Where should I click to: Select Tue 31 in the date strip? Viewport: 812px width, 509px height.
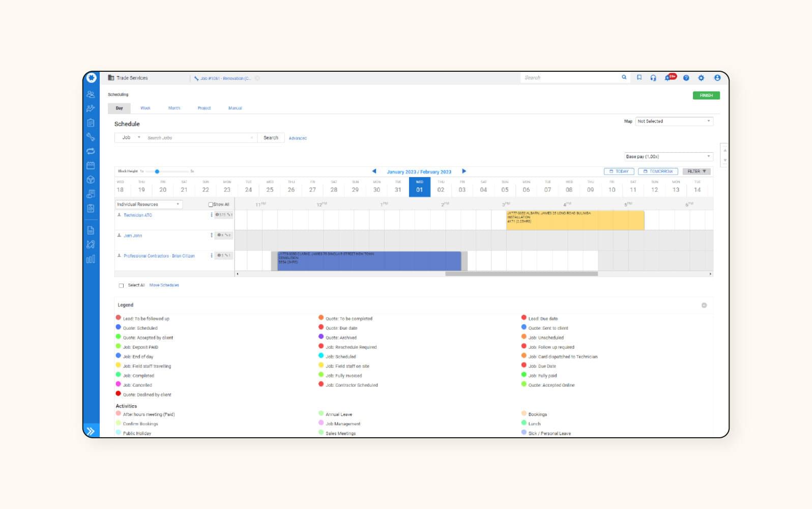pyautogui.click(x=398, y=187)
